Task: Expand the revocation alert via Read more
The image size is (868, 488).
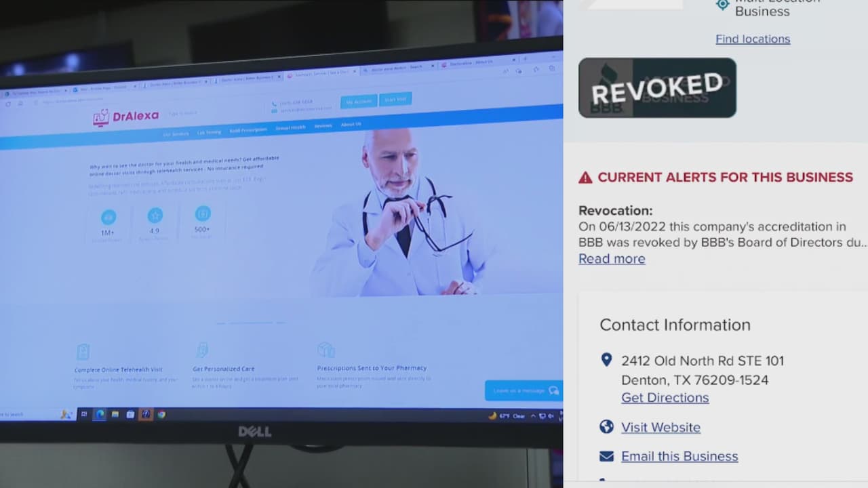Action: 612,259
